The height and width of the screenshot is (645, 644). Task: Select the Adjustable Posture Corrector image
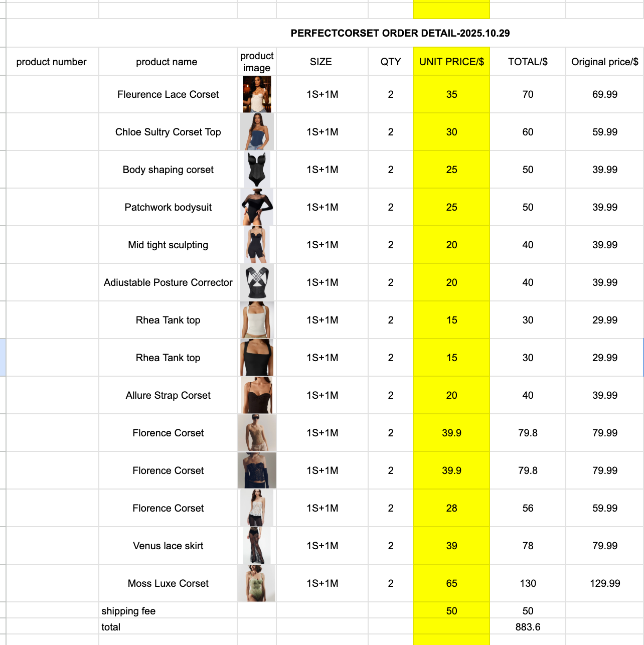pos(257,282)
